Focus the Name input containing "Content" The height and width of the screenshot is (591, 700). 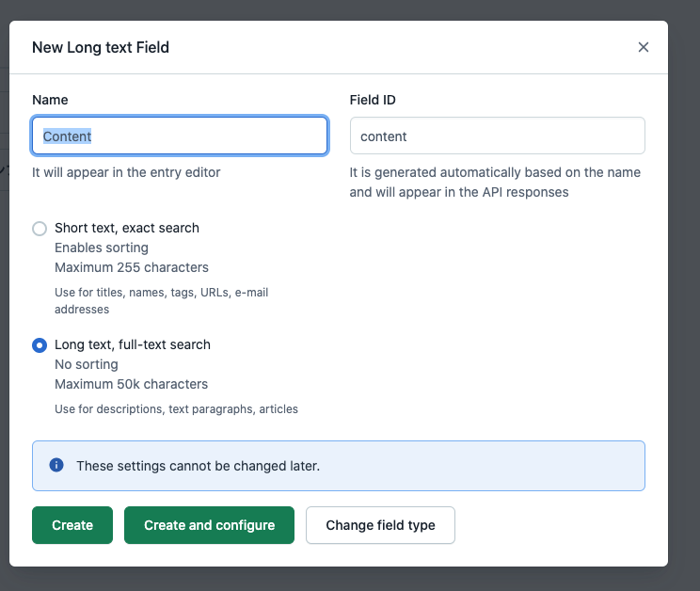click(x=180, y=136)
